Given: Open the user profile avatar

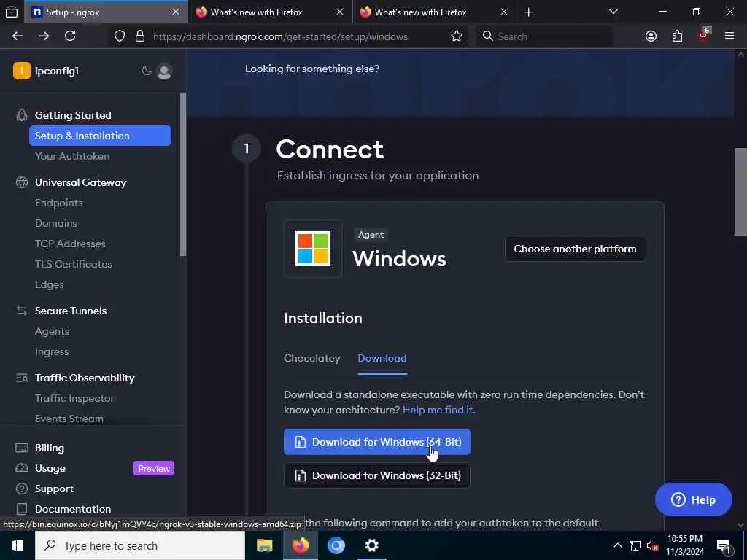Looking at the screenshot, I should coord(164,71).
